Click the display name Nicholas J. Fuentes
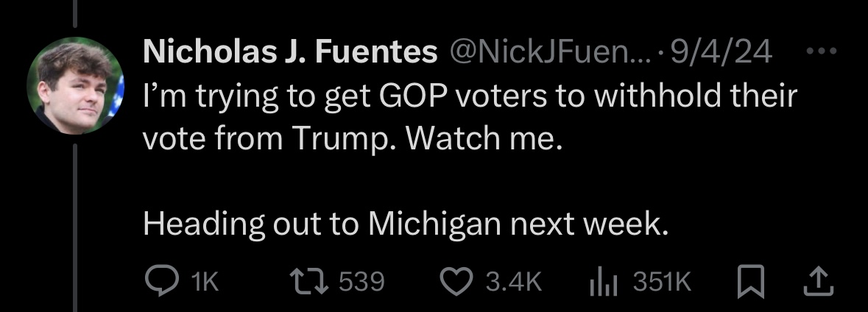This screenshot has width=868, height=312. click(290, 52)
